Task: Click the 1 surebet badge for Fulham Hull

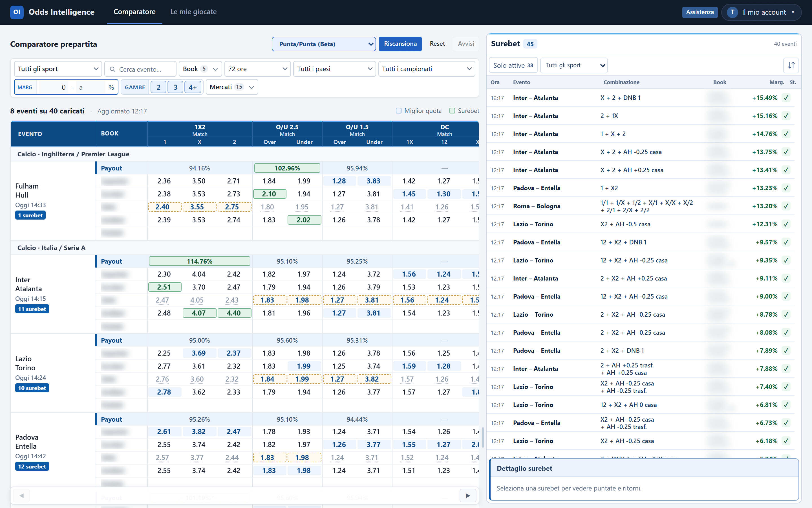Action: tap(30, 215)
